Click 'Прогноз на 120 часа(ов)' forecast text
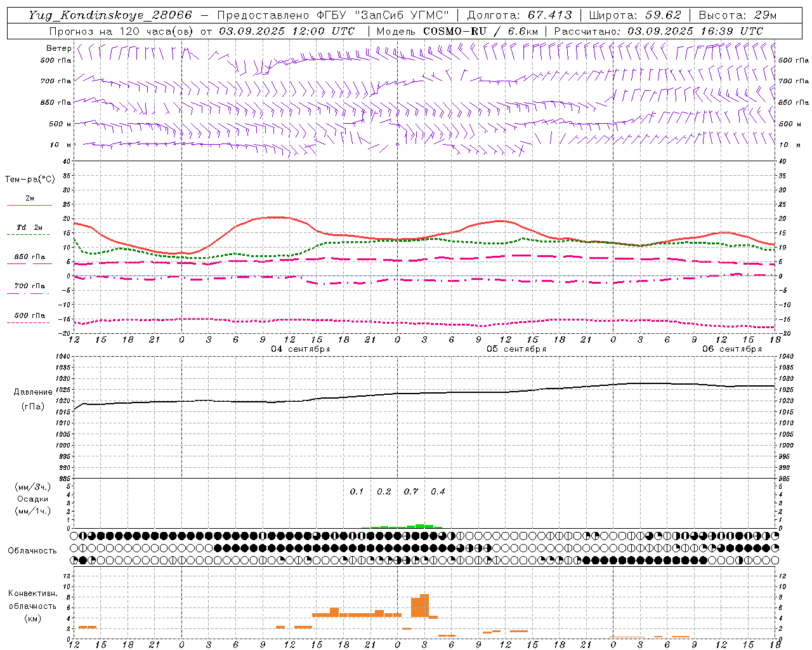This screenshot has width=812, height=650. 122,31
